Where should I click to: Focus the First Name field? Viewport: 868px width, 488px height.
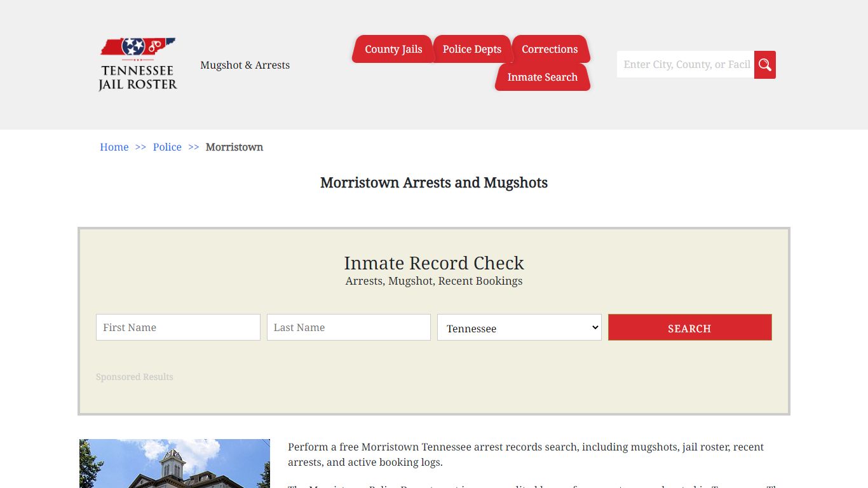pyautogui.click(x=178, y=327)
